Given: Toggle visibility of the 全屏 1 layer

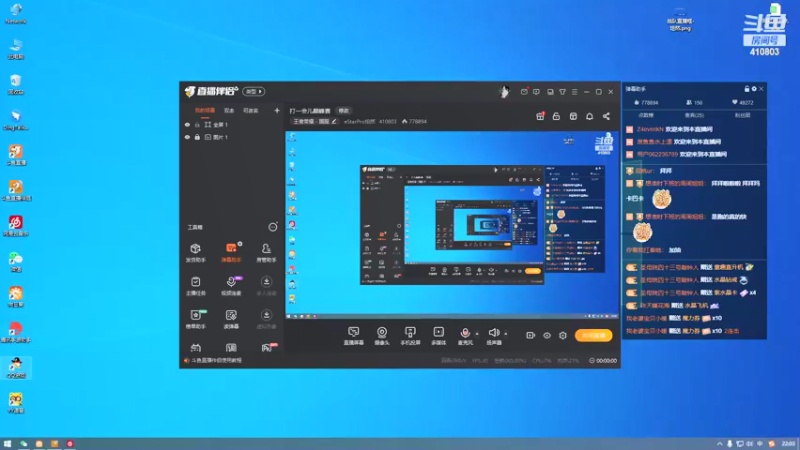Looking at the screenshot, I should tap(187, 124).
